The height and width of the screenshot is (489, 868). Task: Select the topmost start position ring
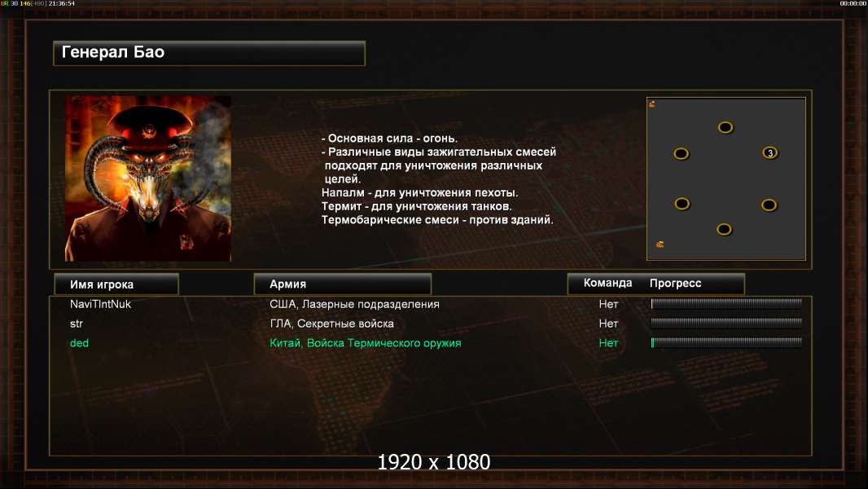[726, 127]
